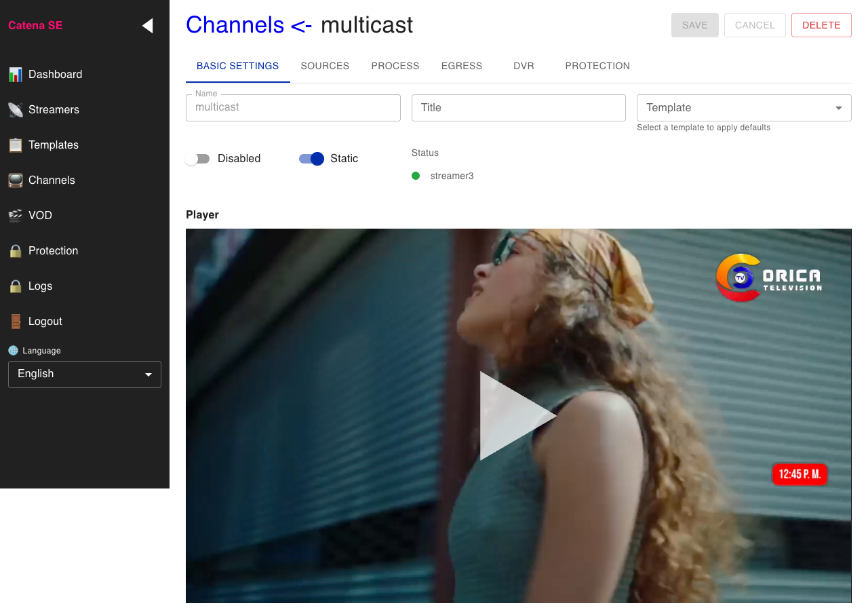This screenshot has height=614, width=868.
Task: Open the Egress tab
Action: tap(462, 66)
